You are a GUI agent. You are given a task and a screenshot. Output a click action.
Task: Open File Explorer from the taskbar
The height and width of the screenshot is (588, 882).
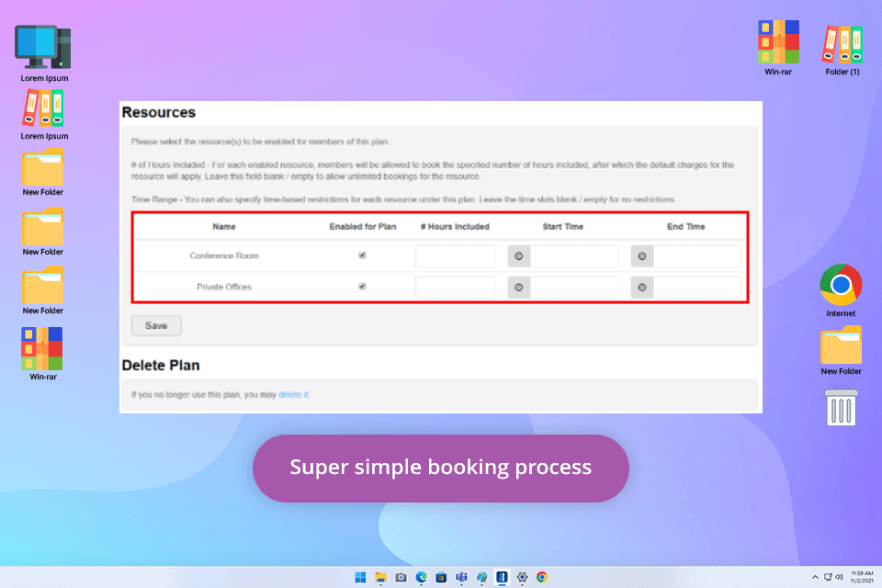pyautogui.click(x=380, y=577)
